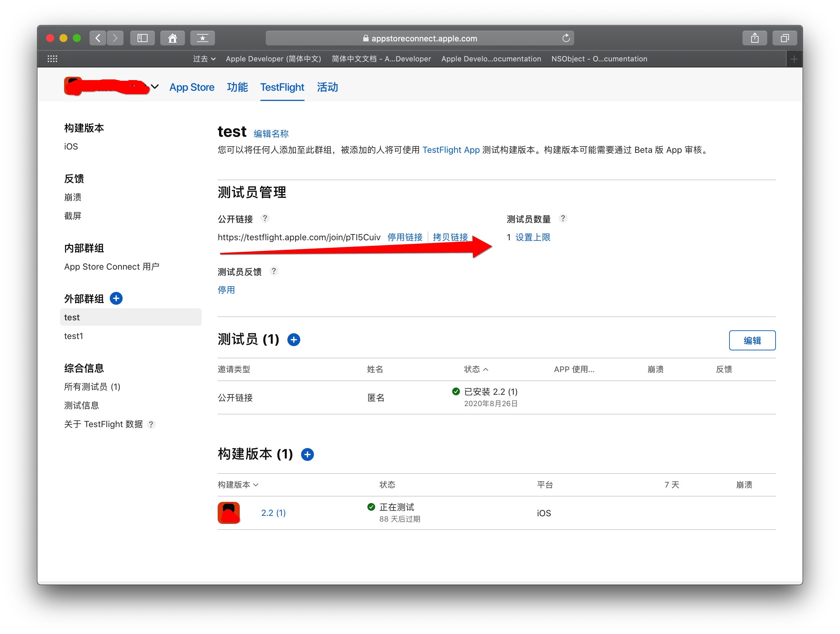Click the 正在测试 build status
The image size is (840, 634).
[397, 507]
